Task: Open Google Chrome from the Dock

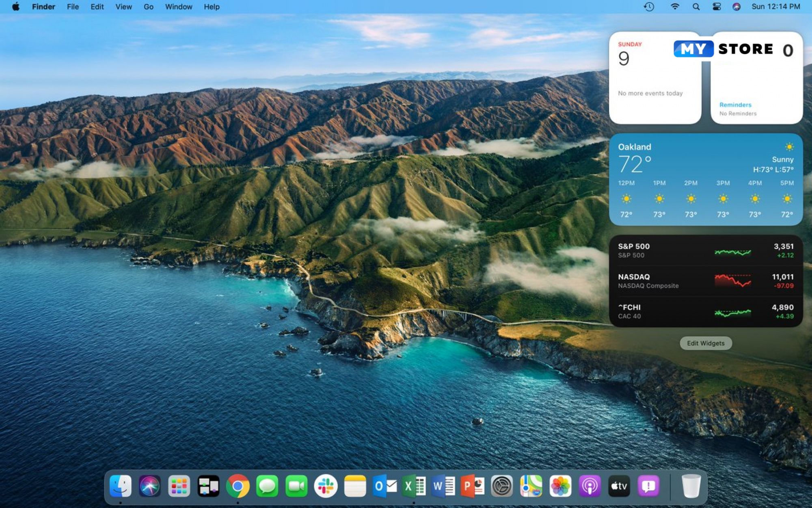Action: (x=238, y=486)
